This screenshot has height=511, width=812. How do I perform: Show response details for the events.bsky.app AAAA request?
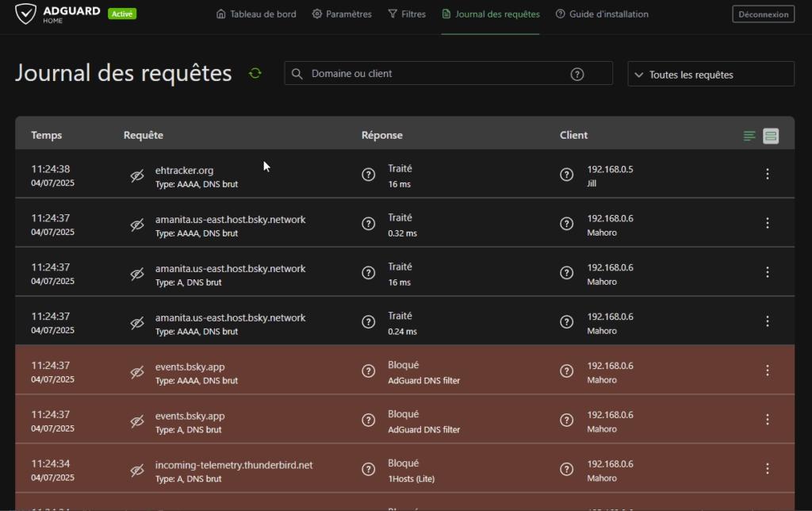tap(368, 371)
